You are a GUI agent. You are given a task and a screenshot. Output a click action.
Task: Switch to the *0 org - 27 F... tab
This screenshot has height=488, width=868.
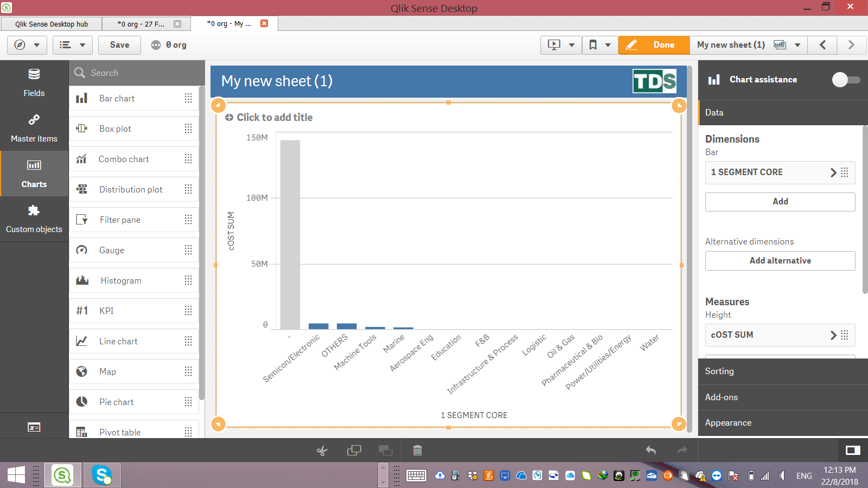[141, 24]
